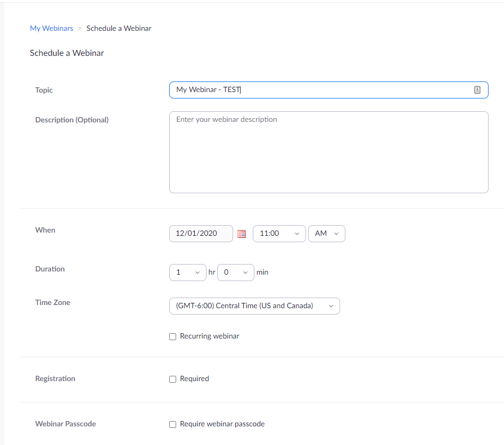This screenshot has width=504, height=445.
Task: Click the Schedule a Webinar page heading
Action: click(67, 53)
